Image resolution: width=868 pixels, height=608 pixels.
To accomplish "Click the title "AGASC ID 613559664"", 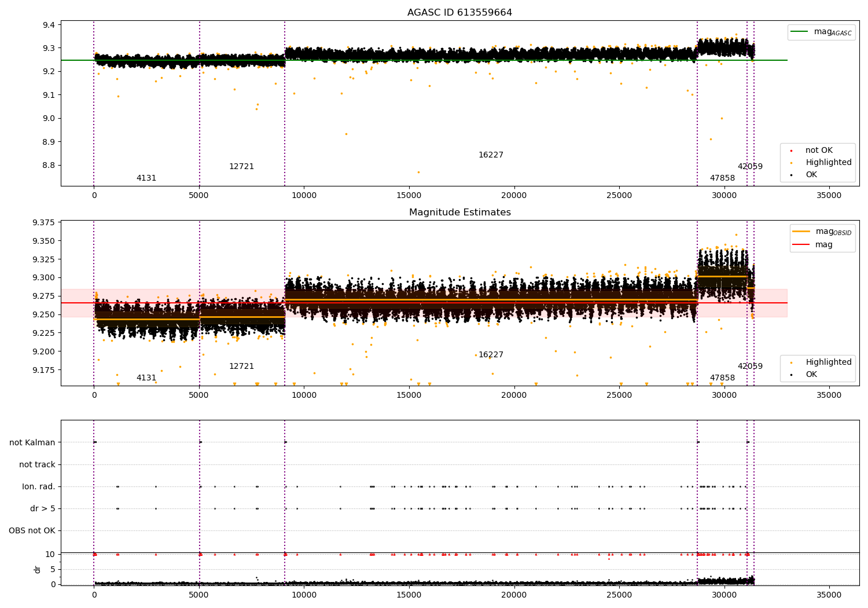I will click(x=459, y=13).
